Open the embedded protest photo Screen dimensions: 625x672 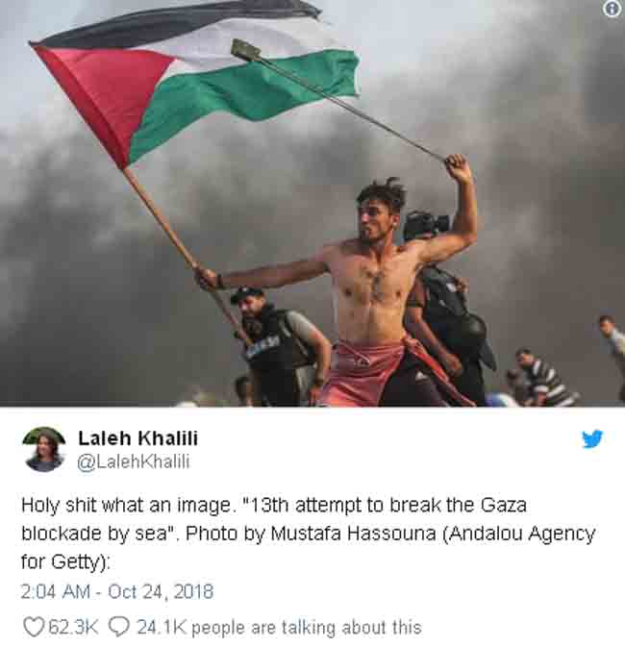(x=312, y=203)
